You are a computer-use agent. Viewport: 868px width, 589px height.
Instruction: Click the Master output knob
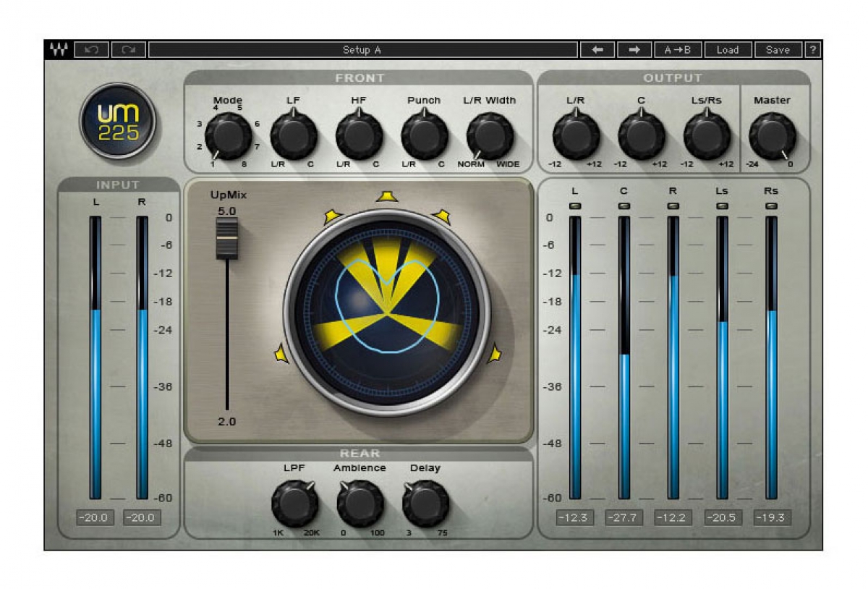pos(773,136)
